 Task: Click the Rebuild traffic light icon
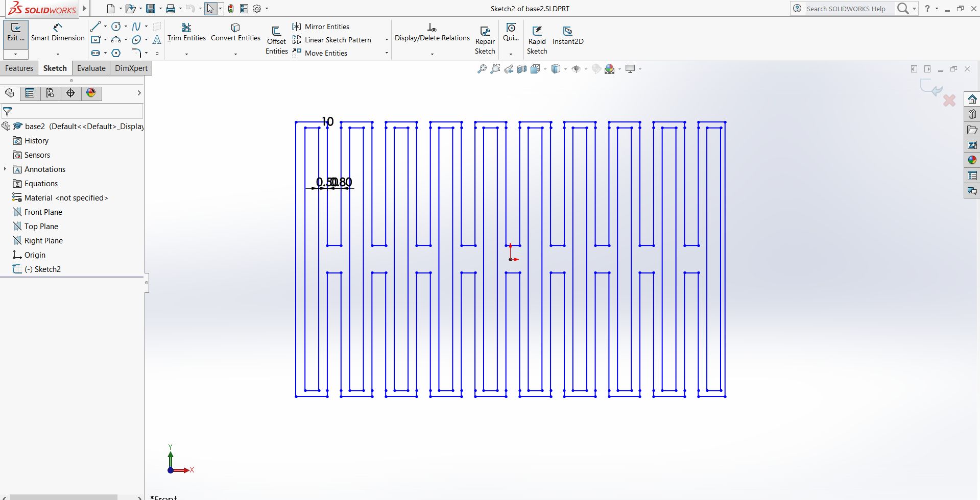[x=231, y=9]
